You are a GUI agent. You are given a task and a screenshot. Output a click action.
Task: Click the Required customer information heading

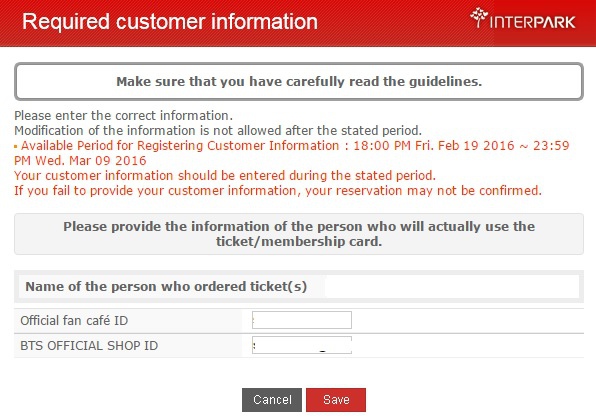coord(170,22)
